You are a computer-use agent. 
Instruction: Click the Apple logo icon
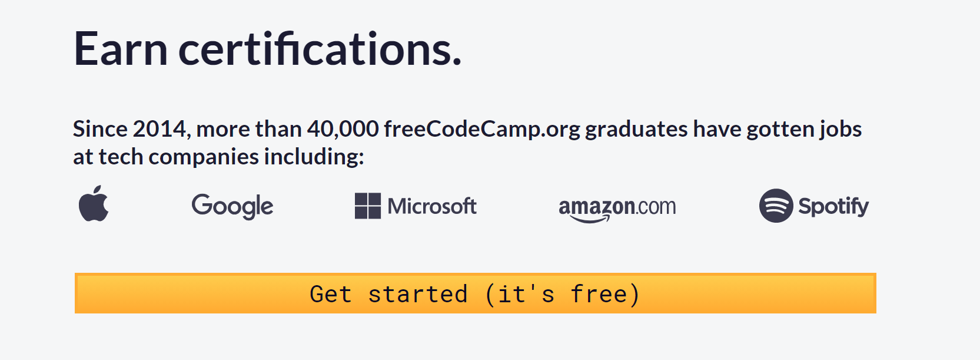94,203
